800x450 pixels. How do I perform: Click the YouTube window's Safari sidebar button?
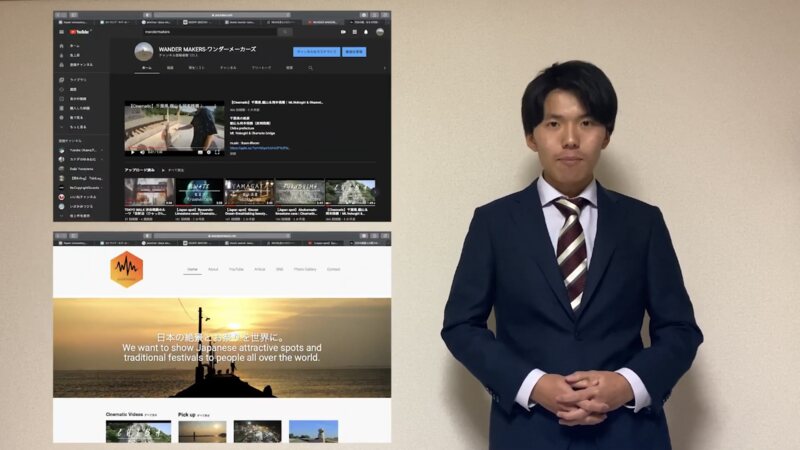(73, 15)
